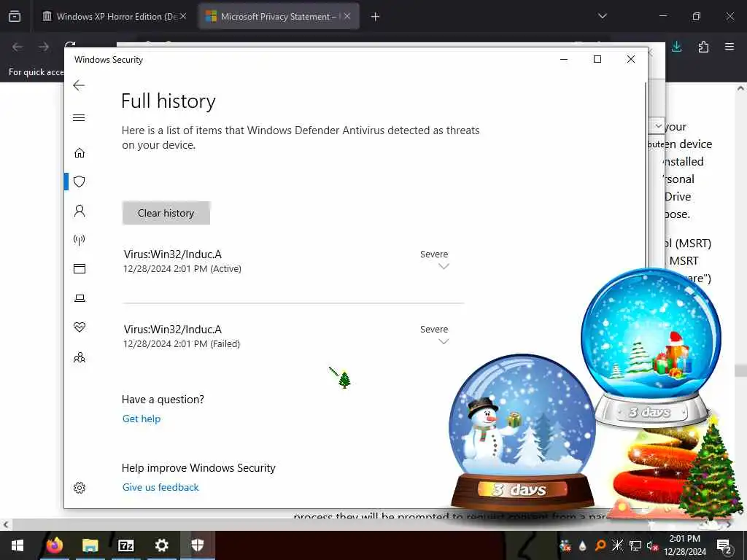Click the snowflake tray icon

coord(617,545)
